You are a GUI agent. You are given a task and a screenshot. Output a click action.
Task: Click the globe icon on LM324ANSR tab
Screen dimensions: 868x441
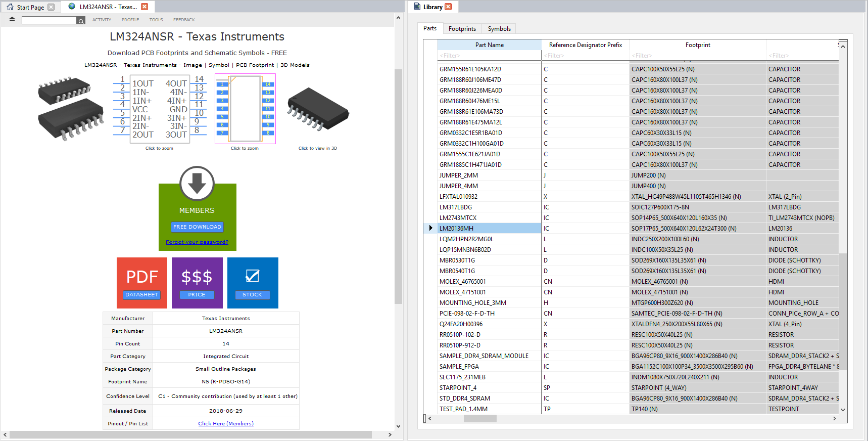(x=72, y=7)
